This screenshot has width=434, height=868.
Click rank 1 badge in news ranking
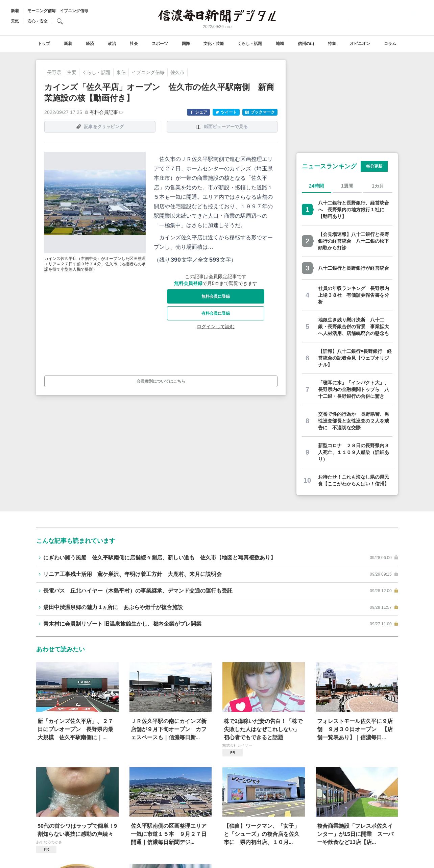pos(307,210)
